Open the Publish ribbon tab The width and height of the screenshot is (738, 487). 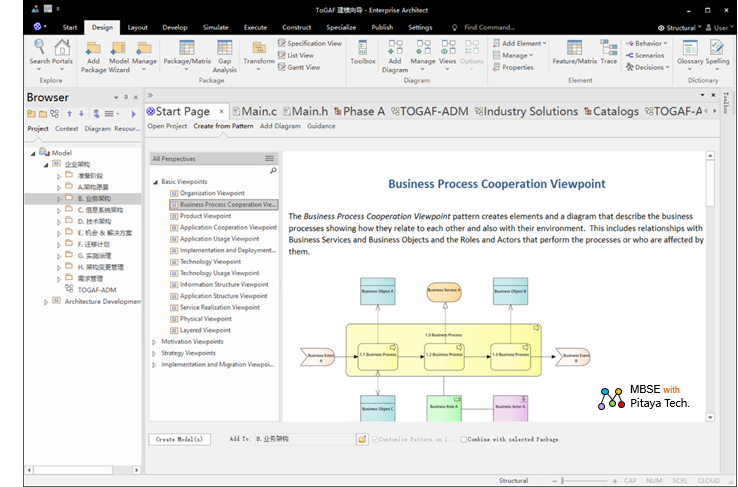click(x=382, y=27)
